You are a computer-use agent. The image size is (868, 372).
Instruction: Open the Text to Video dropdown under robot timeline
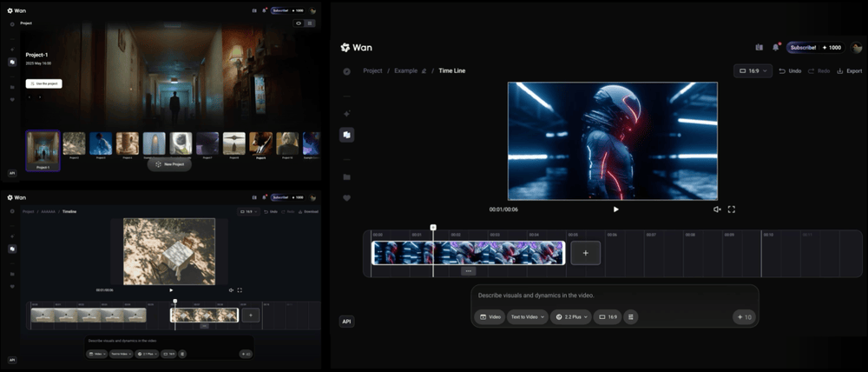click(x=528, y=317)
